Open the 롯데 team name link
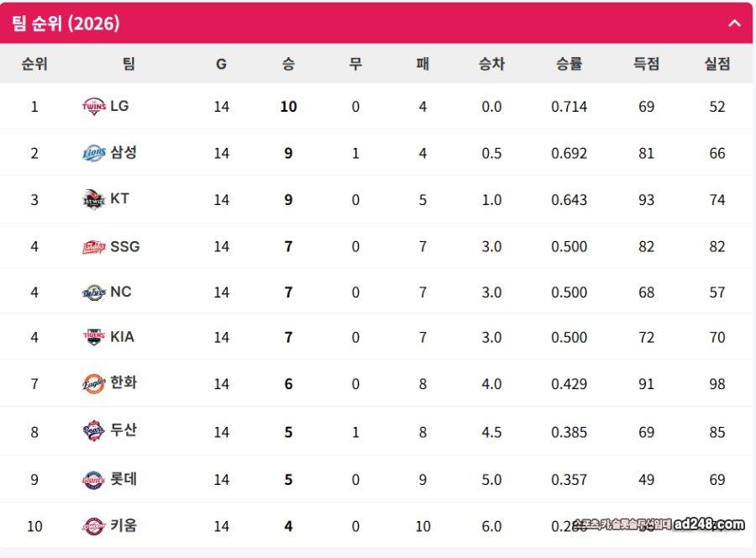The image size is (756, 558). coord(123,479)
